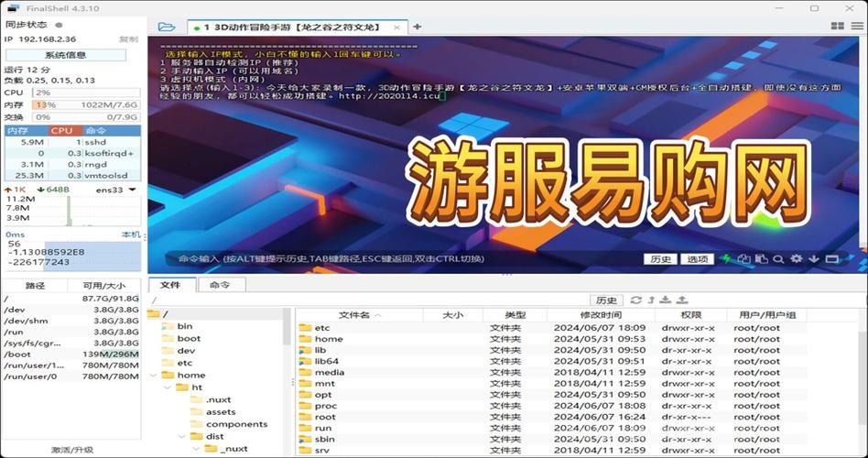Toggle terminal fullscreen rectangle icon
The height and width of the screenshot is (458, 868).
[831, 258]
